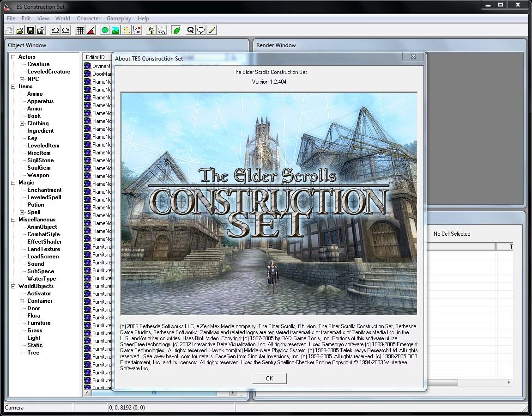Toggle snap to angle red icon

click(91, 31)
